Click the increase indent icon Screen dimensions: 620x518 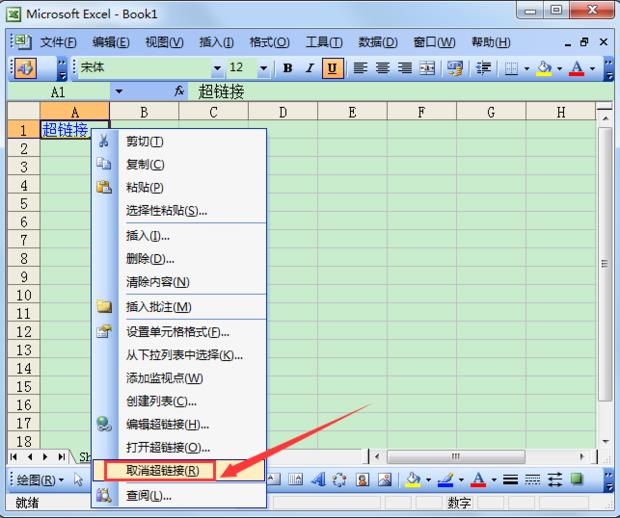[x=483, y=68]
